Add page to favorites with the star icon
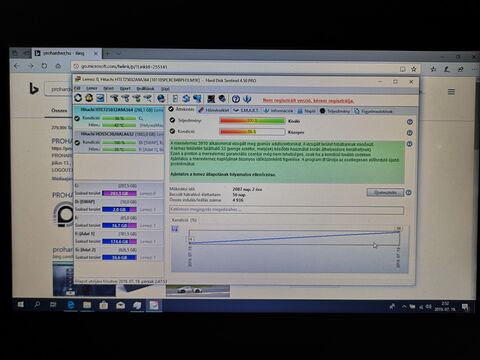Screen dimensions: 480x360 pyautogui.click(x=414, y=69)
